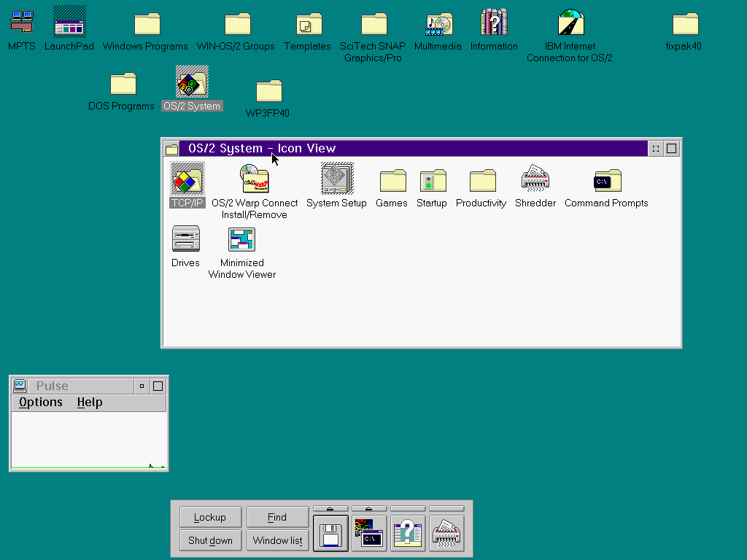The height and width of the screenshot is (560, 747).
Task: Minimize the Pulse window
Action: point(142,386)
